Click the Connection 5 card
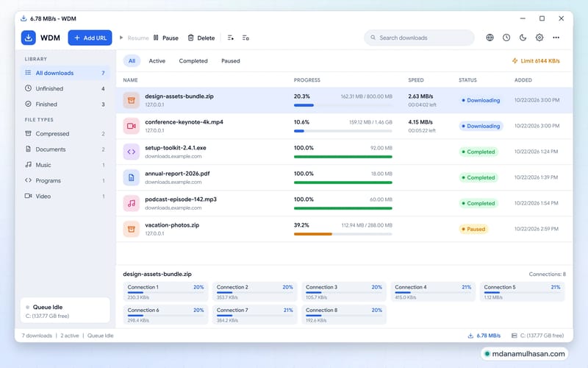The width and height of the screenshot is (588, 368). coord(522,291)
